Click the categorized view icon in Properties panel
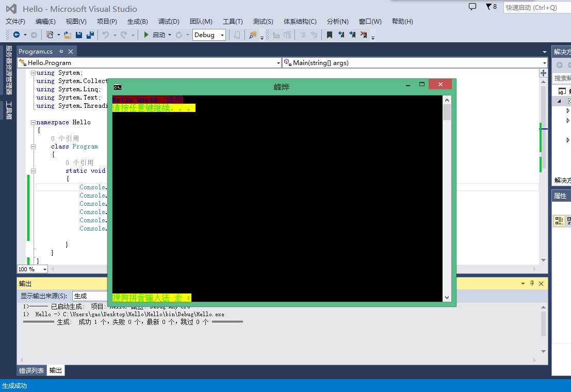Screen dimensions: 571x392 tap(559, 220)
